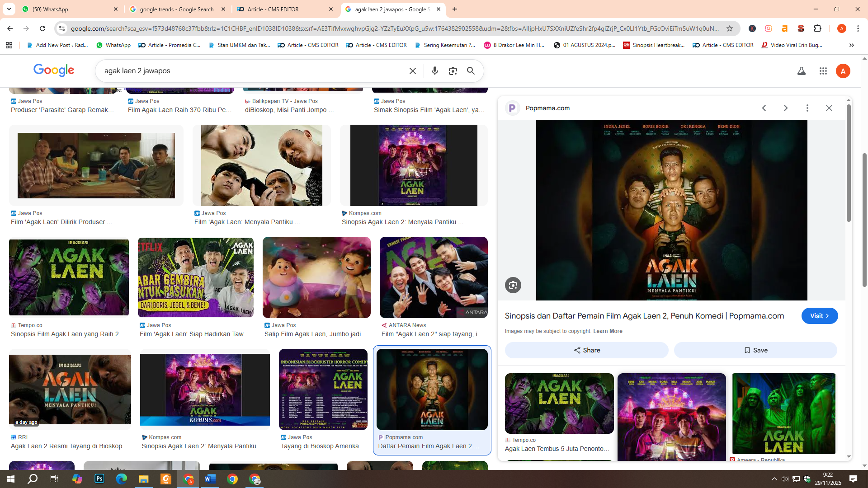View site information icon in address bar
Viewport: 868px width, 488px height.
(x=62, y=28)
